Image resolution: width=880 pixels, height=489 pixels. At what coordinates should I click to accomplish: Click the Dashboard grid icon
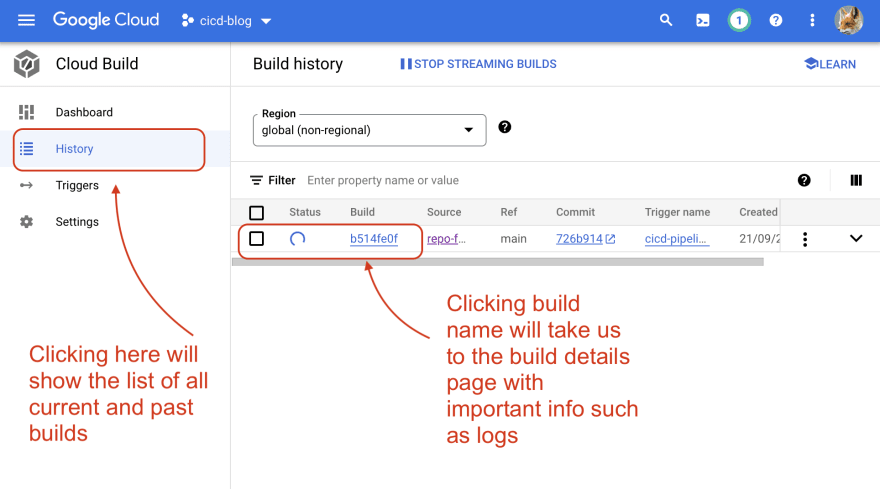pos(26,112)
